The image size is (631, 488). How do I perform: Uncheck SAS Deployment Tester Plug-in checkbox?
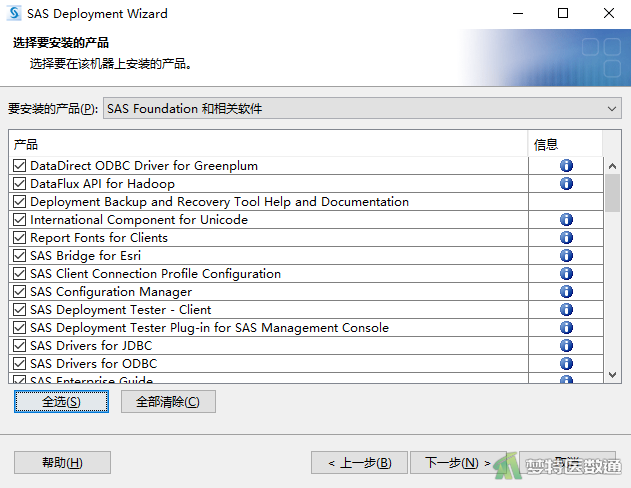pyautogui.click(x=19, y=327)
